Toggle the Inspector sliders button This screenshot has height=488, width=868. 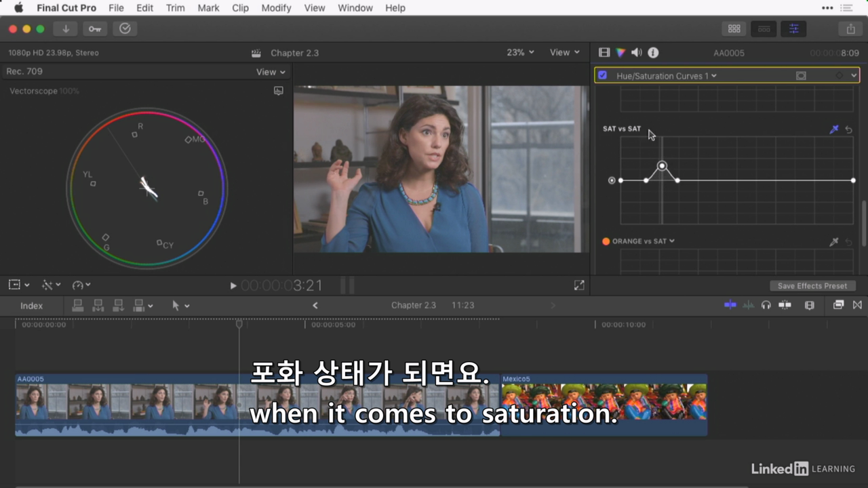(x=793, y=29)
